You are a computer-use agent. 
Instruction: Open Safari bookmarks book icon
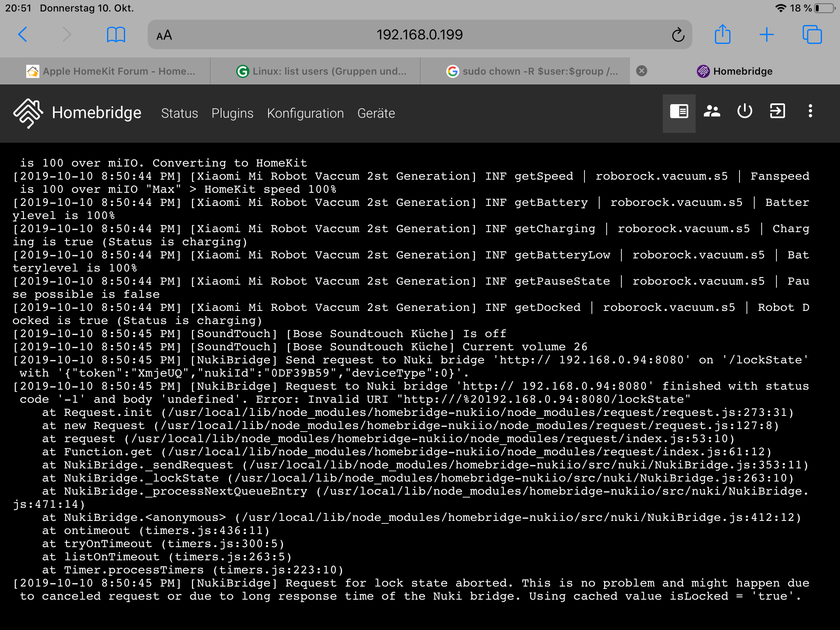[116, 35]
